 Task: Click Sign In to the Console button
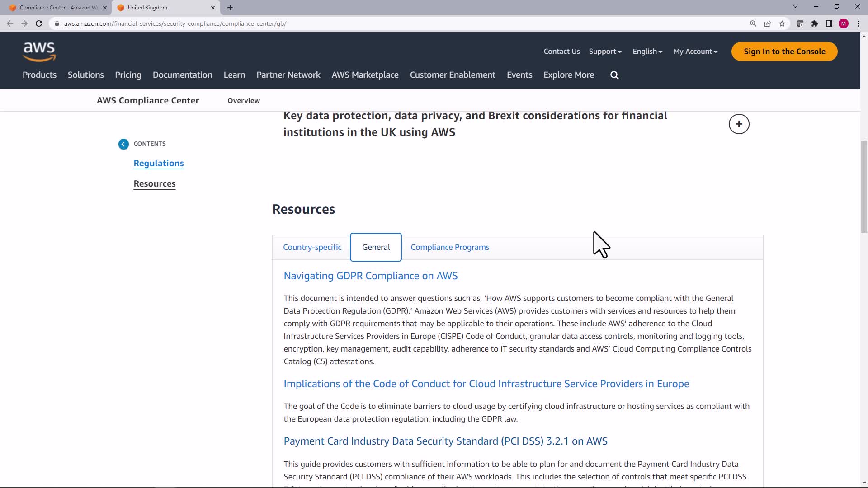tap(784, 52)
